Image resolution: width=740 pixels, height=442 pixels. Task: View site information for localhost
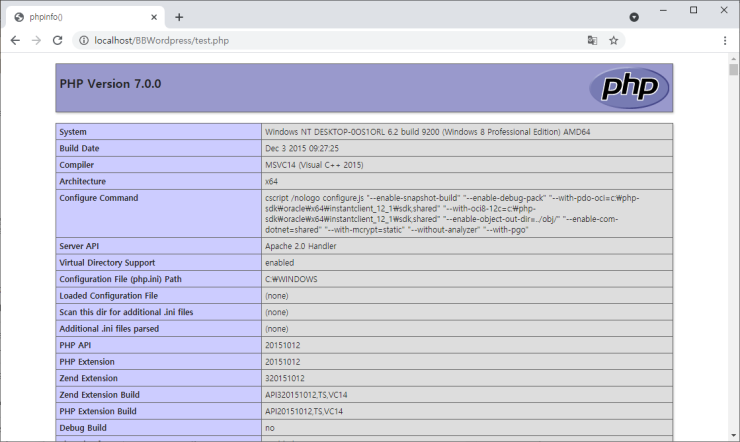[x=82, y=41]
